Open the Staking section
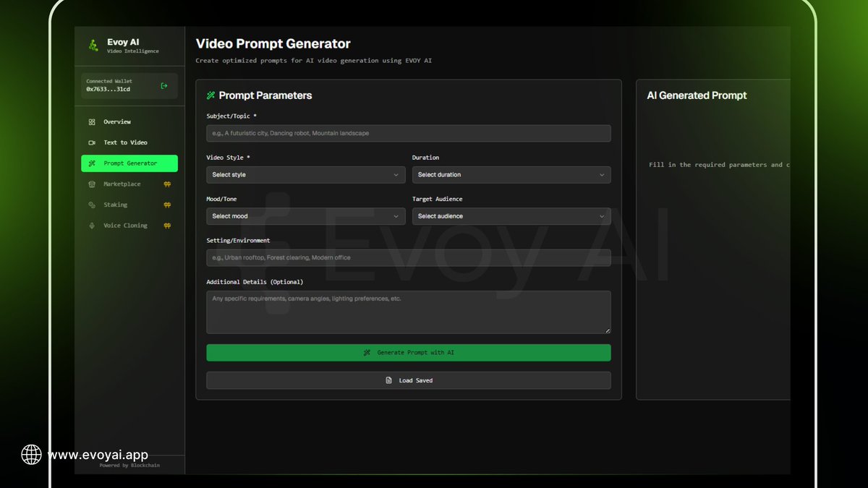This screenshot has height=488, width=868. coord(129,205)
